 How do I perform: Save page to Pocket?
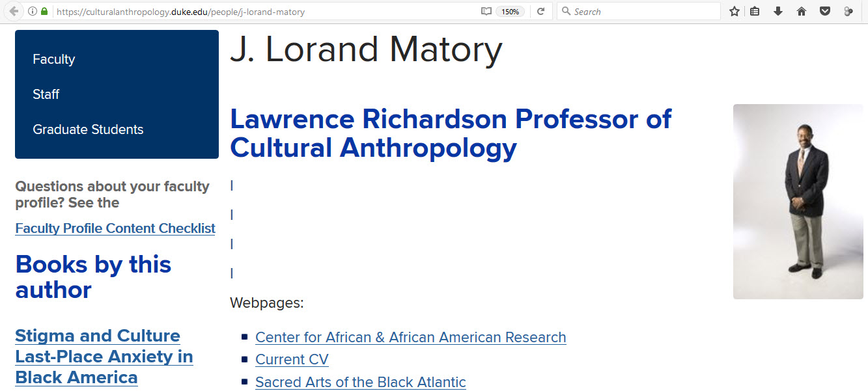[x=824, y=12]
